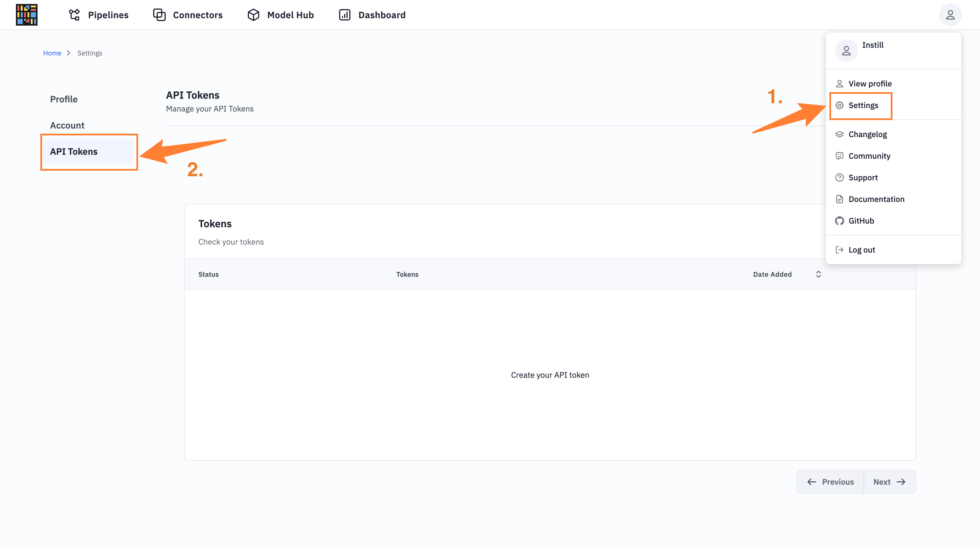Switch to the Account settings tab
The width and height of the screenshot is (980, 549).
[67, 126]
